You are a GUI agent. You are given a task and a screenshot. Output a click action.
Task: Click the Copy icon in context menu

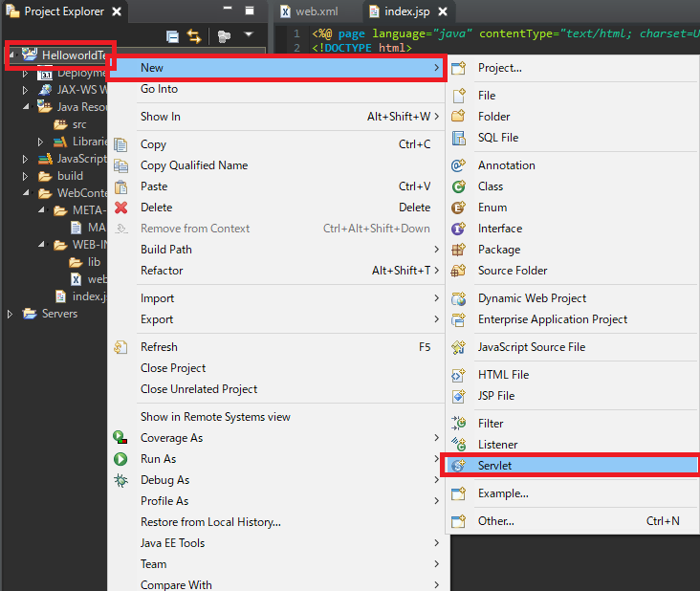point(120,144)
